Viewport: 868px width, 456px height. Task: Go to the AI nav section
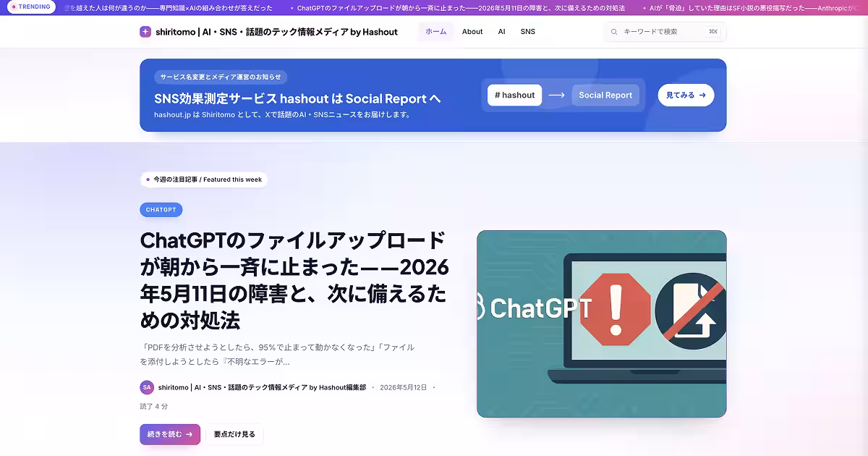501,32
